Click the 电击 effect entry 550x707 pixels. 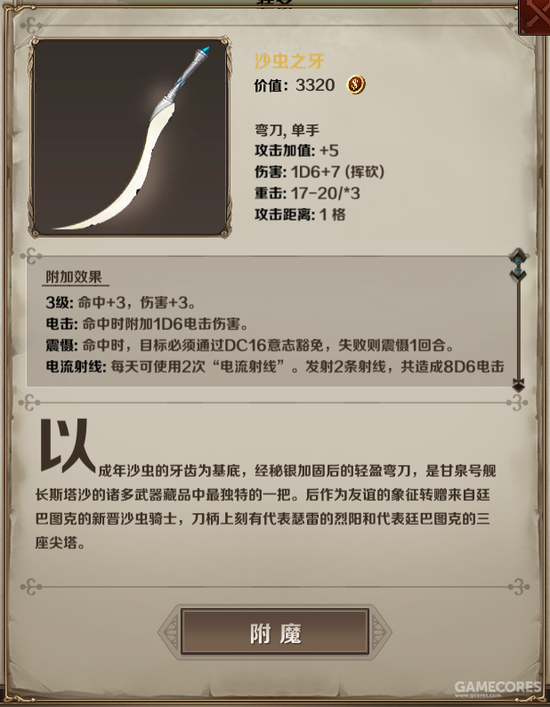click(147, 324)
